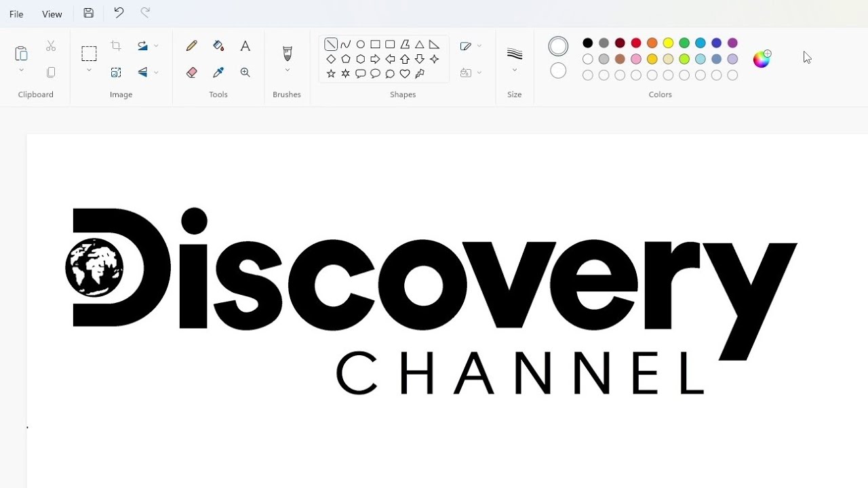Select the Four-point star shape
Viewport: 868px width, 488px height.
435,59
